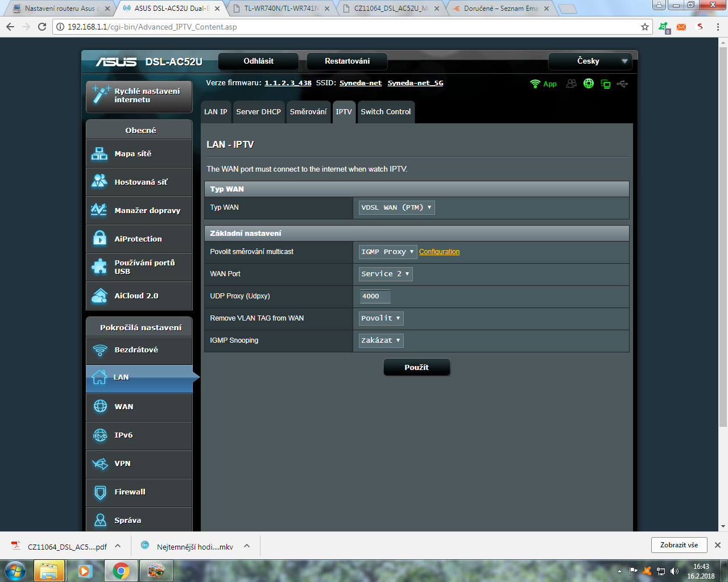Click the UDP Proxy (Udpxy) port field
The width and height of the screenshot is (728, 582).
(375, 296)
